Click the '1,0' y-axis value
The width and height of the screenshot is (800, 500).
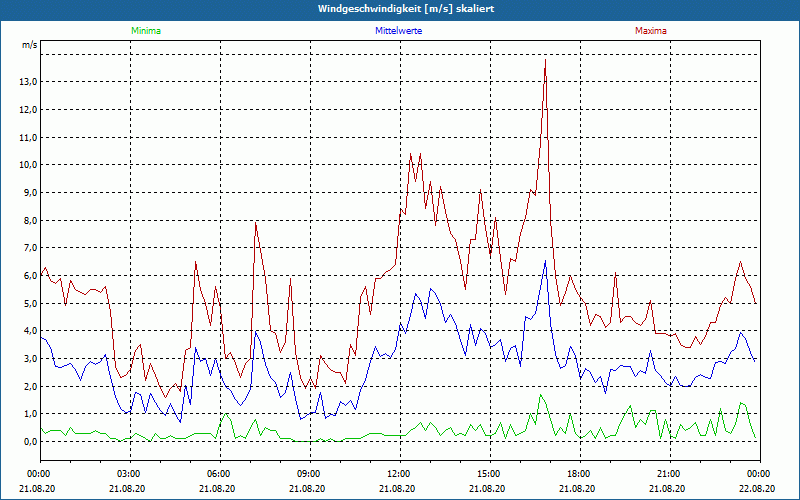tap(31, 414)
